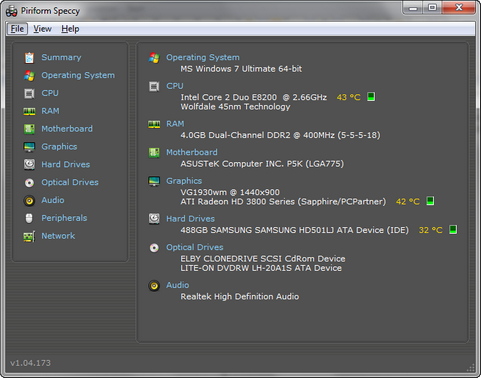Click the ELBY CLONEDRIVE SCSI CdRom Device text

click(263, 259)
